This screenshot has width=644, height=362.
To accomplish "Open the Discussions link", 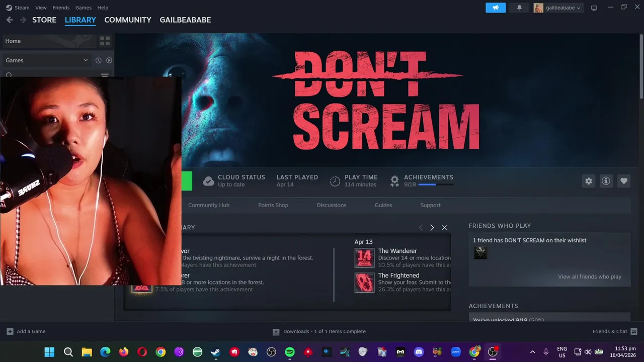I will pos(332,205).
